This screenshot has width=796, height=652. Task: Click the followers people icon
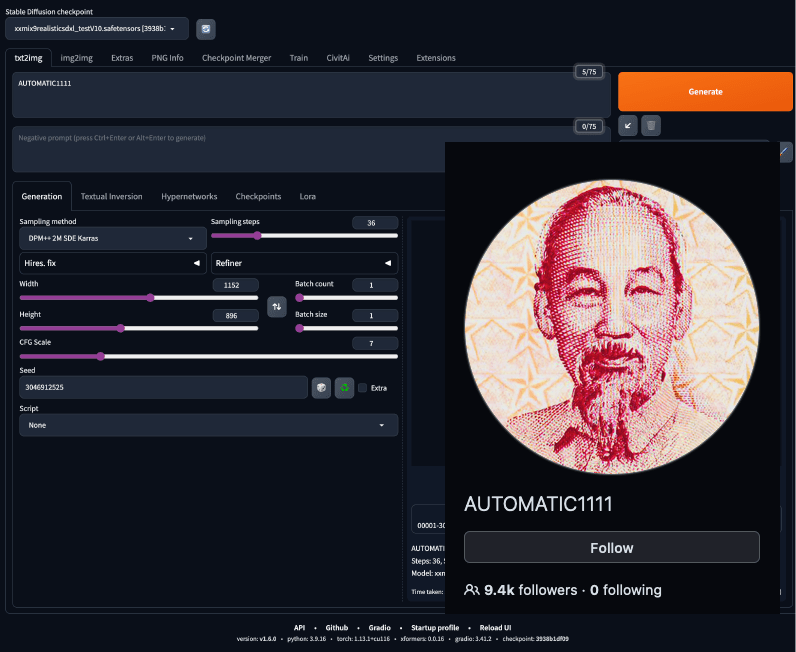click(x=472, y=590)
